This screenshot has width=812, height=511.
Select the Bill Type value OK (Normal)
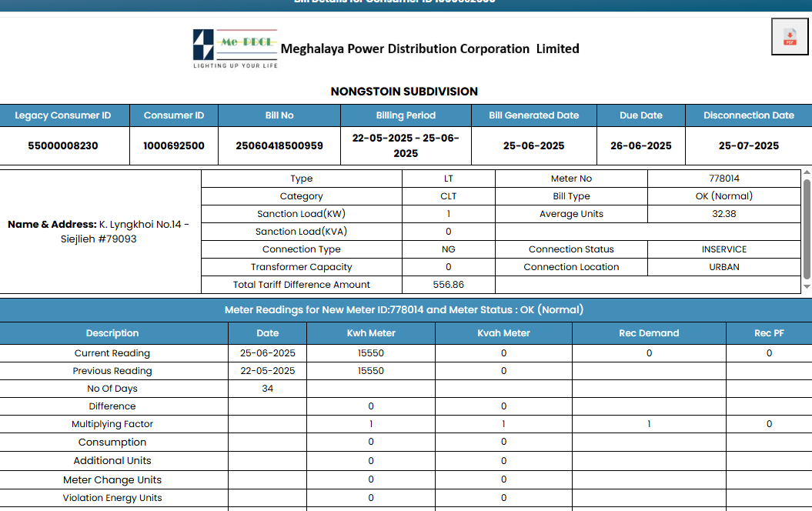click(x=724, y=196)
